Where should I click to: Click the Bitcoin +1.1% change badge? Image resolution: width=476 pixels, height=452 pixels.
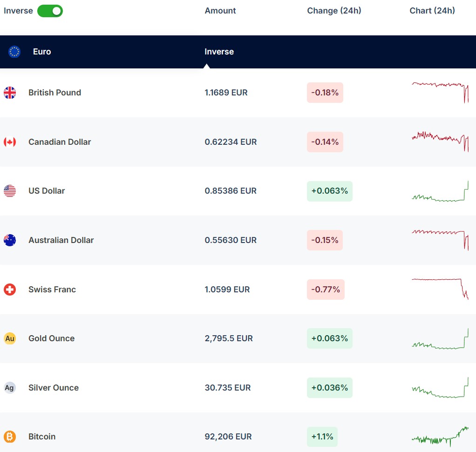tap(322, 437)
